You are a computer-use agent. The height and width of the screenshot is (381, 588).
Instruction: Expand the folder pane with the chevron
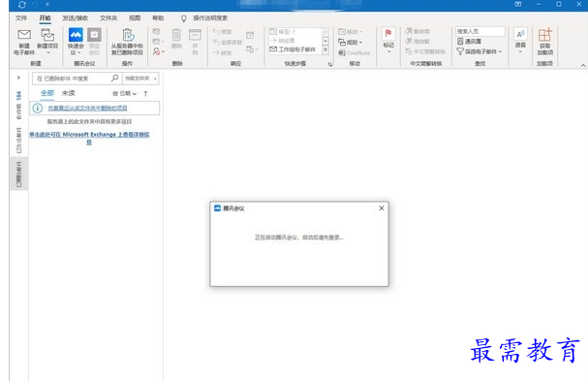[18, 78]
